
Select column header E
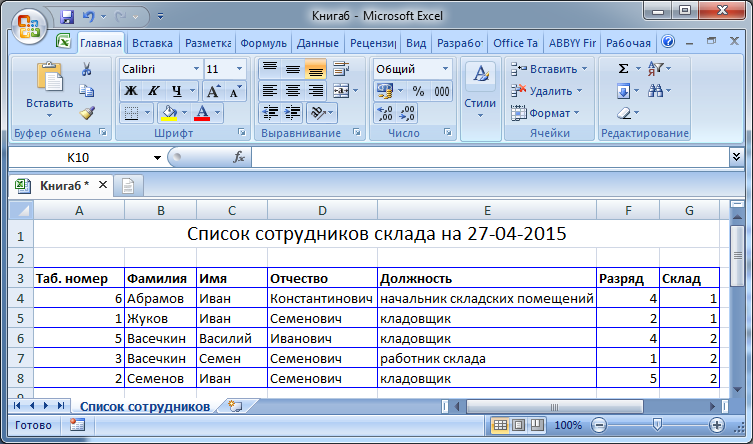487,210
